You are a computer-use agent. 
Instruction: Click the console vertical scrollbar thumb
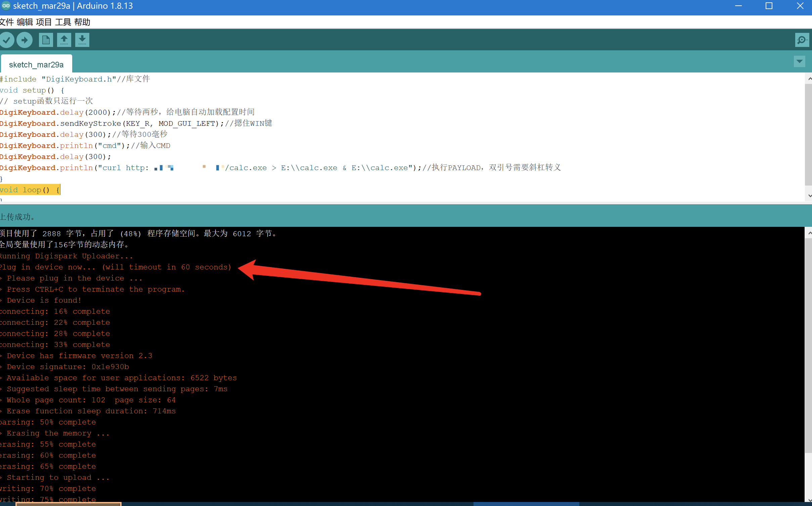click(x=809, y=345)
